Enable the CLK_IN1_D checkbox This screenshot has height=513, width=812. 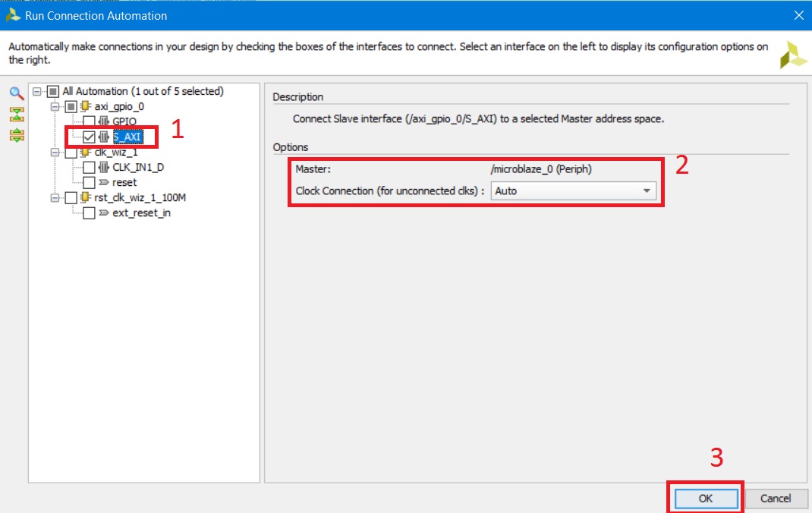pyautogui.click(x=90, y=168)
